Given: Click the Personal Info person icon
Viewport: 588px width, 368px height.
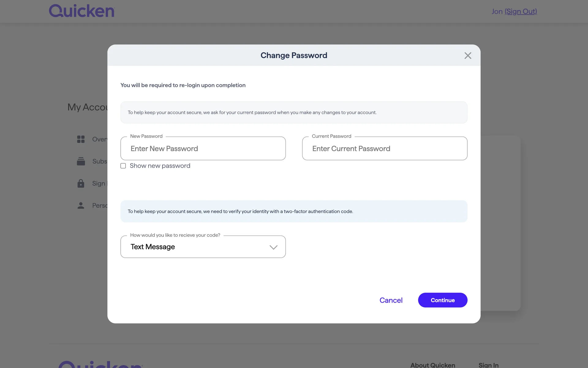Looking at the screenshot, I should tap(81, 205).
